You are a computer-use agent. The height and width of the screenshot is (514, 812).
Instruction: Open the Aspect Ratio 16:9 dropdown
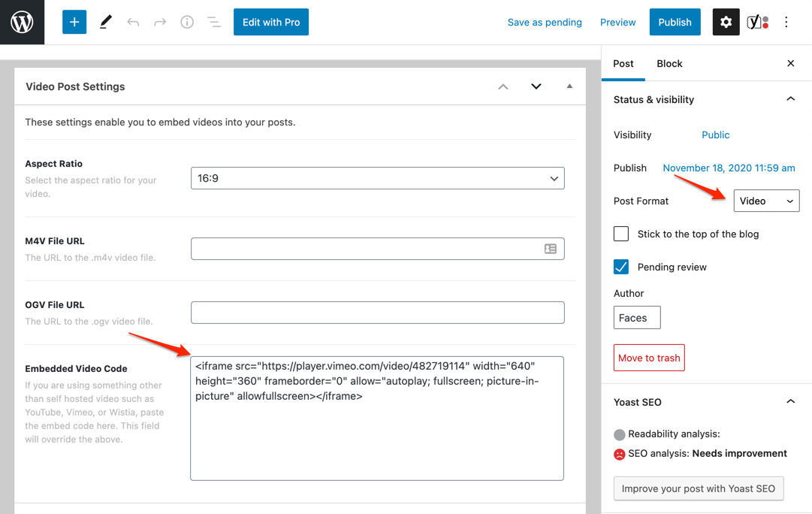(378, 178)
